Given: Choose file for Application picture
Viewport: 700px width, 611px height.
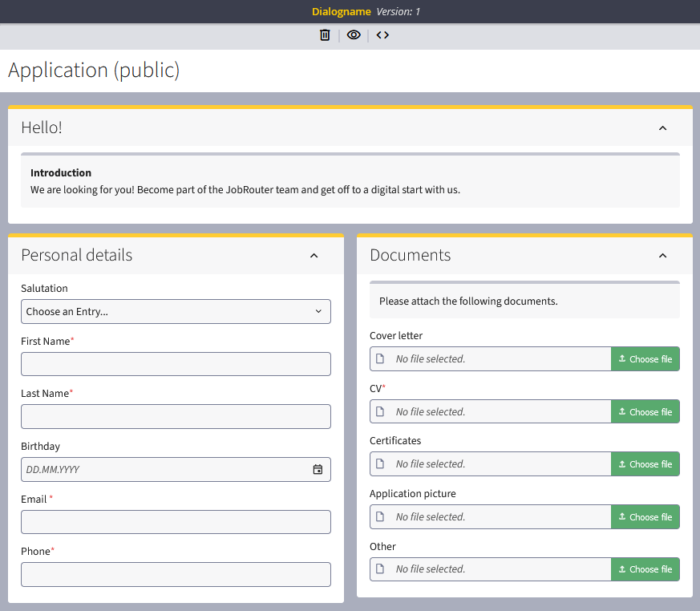Looking at the screenshot, I should 645,517.
